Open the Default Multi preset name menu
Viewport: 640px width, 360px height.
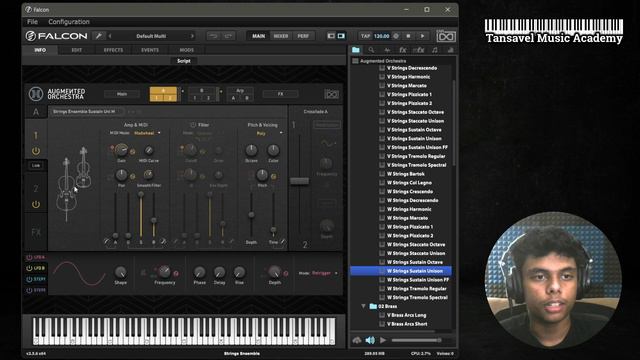tap(151, 36)
